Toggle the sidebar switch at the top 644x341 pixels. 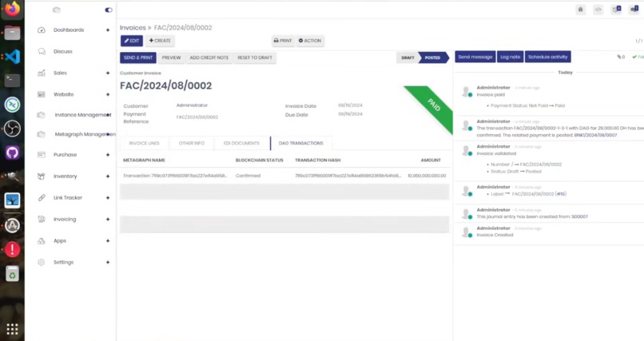pyautogui.click(x=109, y=10)
